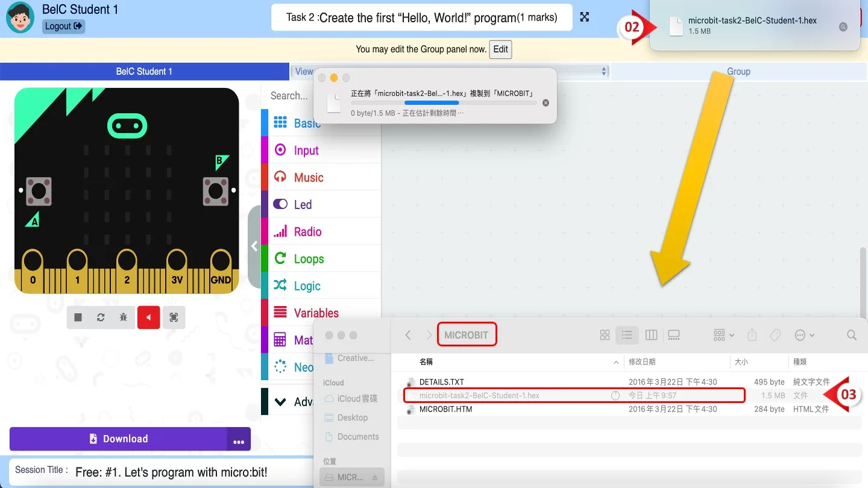Open the Logic blocks category
This screenshot has height=488, width=868.
coord(321,286)
